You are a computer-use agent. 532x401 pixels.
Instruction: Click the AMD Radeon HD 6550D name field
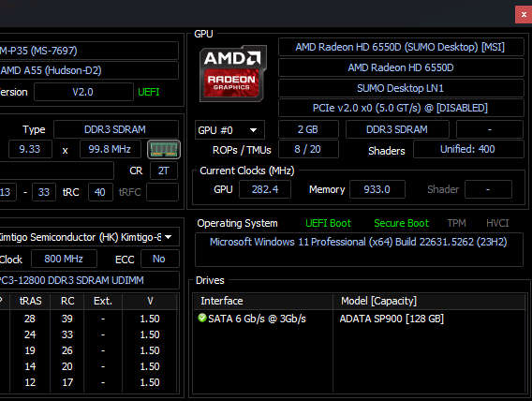pyautogui.click(x=401, y=67)
